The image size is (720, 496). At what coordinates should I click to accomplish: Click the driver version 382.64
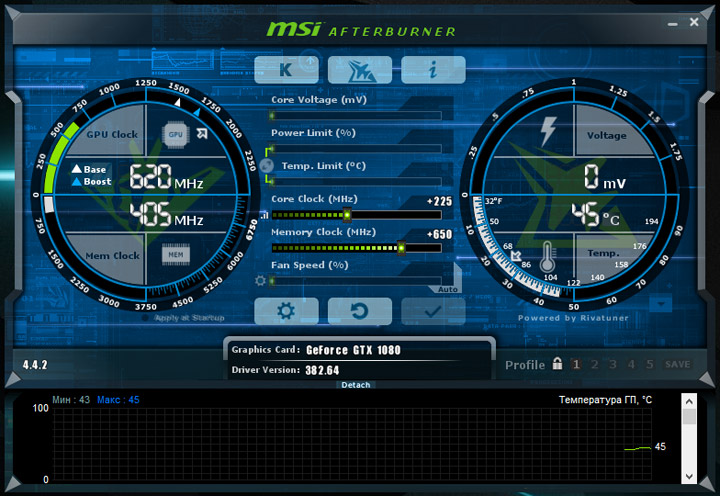[x=322, y=370]
